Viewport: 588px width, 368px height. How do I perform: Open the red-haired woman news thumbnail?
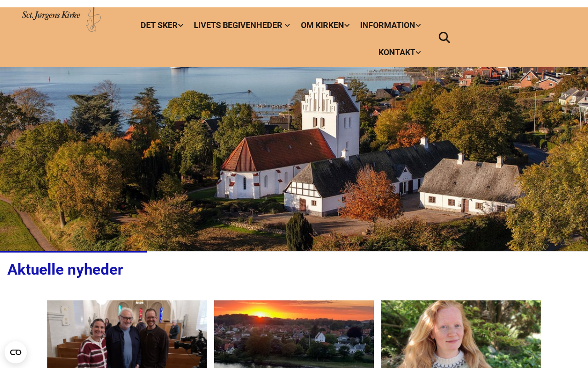461,334
